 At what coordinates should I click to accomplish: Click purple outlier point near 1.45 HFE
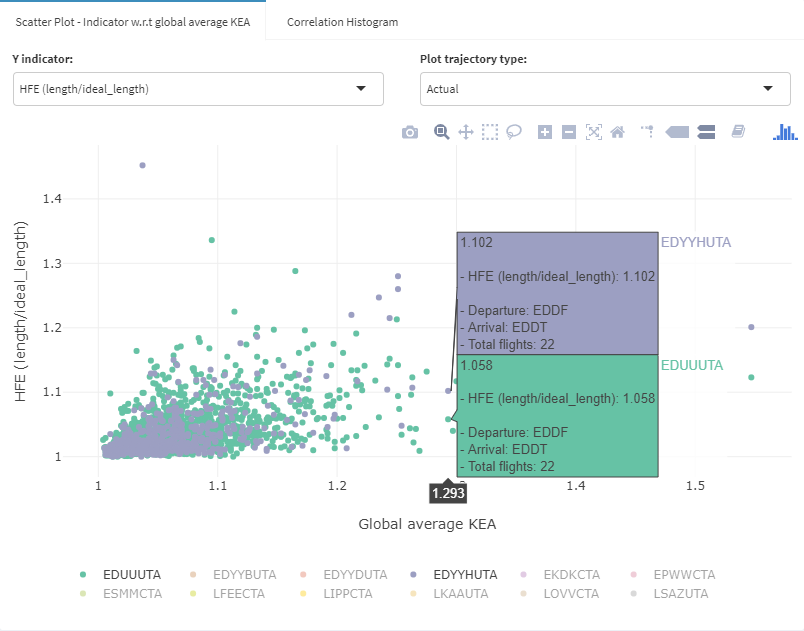[143, 165]
